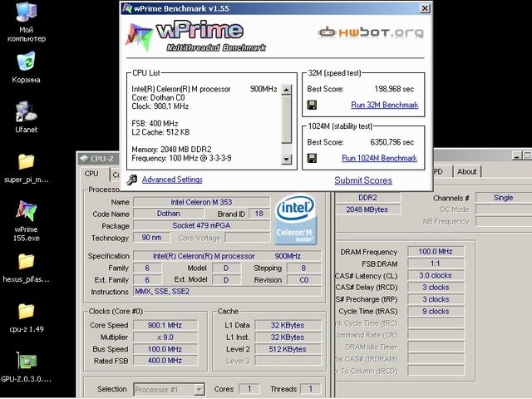This screenshot has width=532, height=399.
Task: Click the wPrime title bar app icon
Action: coord(127,8)
